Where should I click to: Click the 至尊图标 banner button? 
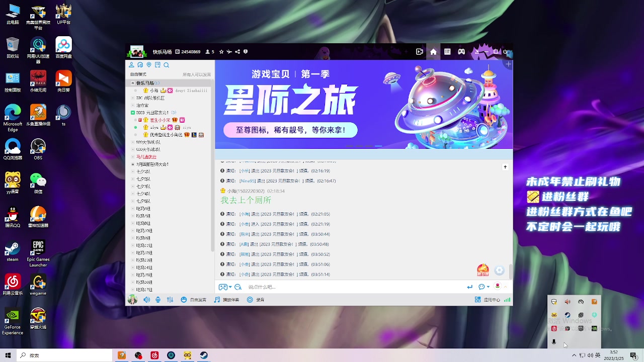click(x=289, y=130)
